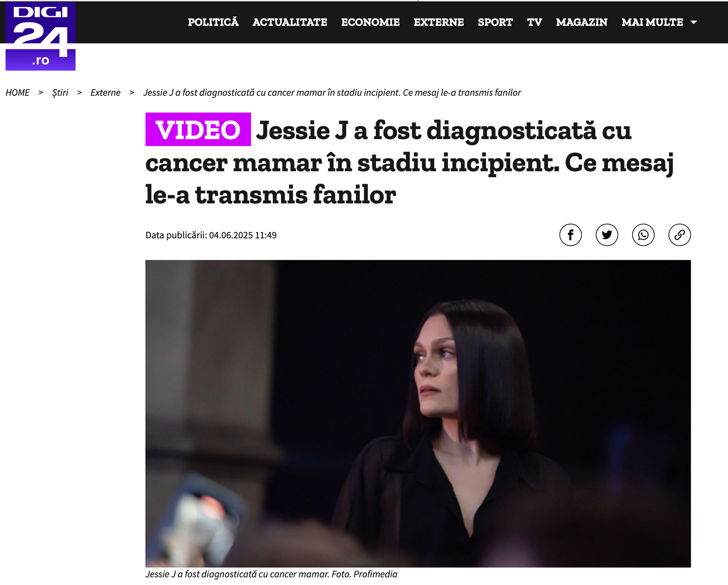Share article on Twitter icon

(x=607, y=235)
